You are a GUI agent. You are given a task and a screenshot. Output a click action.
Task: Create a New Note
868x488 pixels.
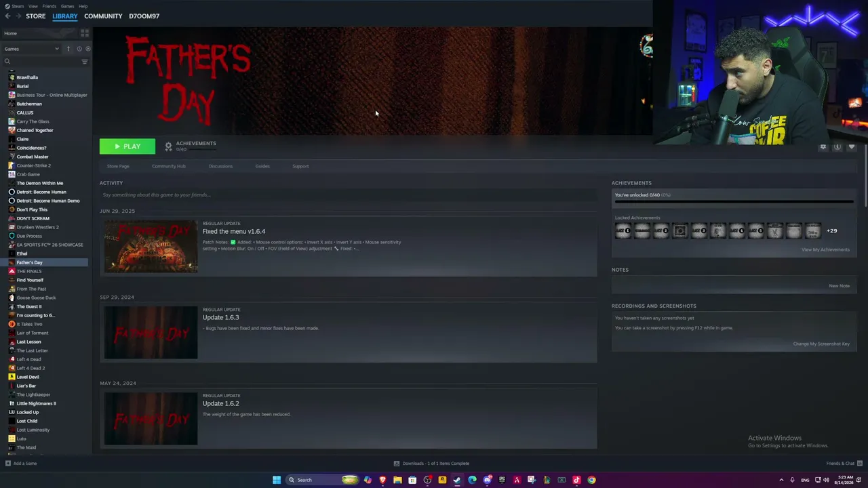pos(839,285)
